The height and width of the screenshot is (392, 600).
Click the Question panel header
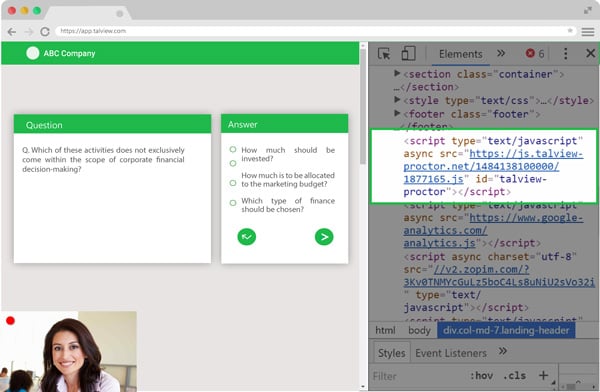click(x=112, y=124)
